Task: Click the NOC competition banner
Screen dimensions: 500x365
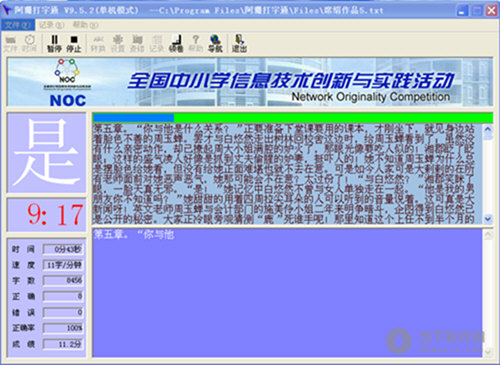Action: coord(250,82)
